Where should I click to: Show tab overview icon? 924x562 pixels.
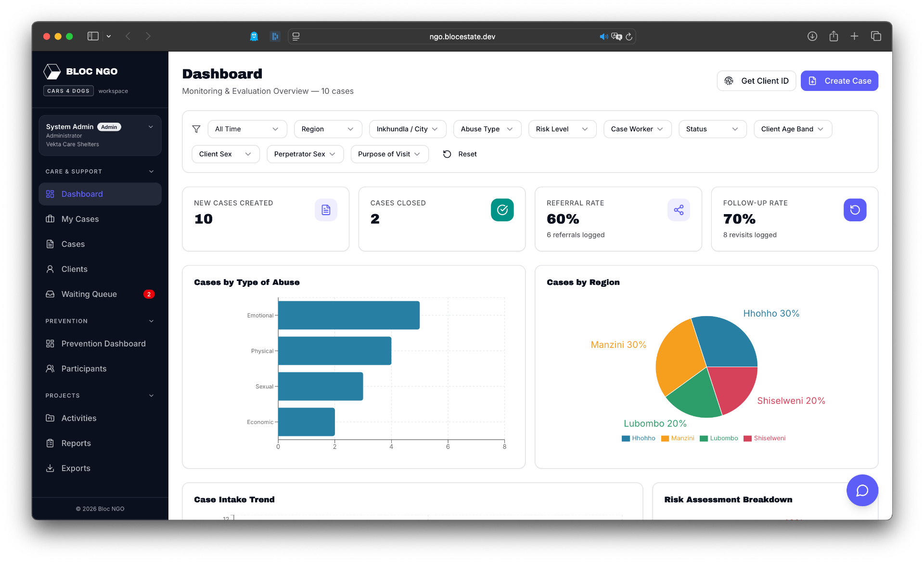pyautogui.click(x=876, y=36)
